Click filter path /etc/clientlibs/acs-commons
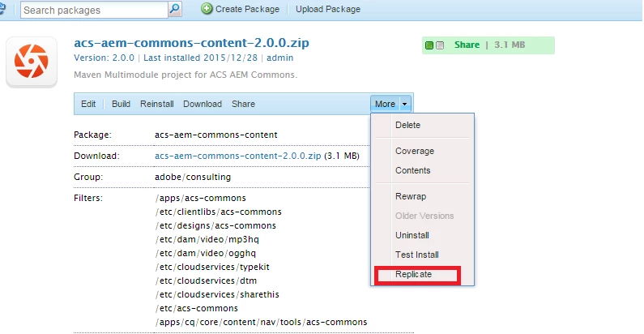 point(218,212)
